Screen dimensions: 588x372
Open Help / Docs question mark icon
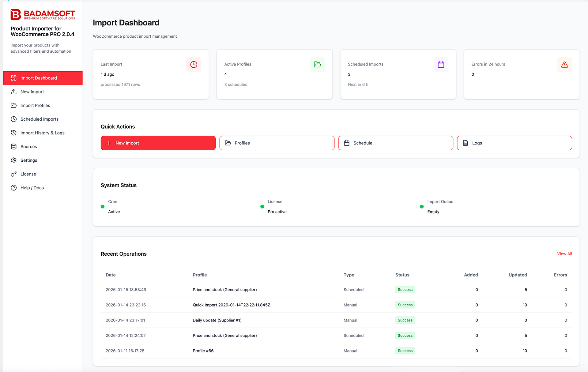point(13,187)
